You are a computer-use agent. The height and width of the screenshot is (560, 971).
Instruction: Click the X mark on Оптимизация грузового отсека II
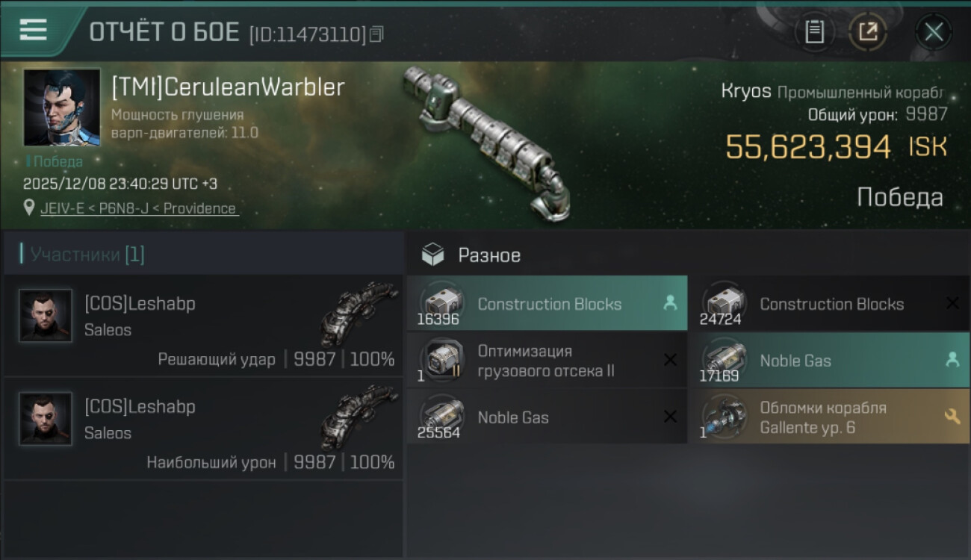(x=670, y=360)
